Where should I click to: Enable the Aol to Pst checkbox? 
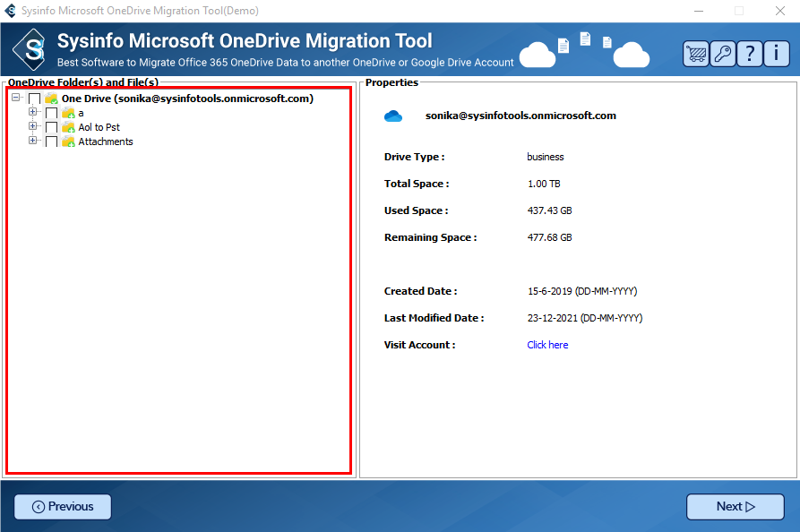51,128
